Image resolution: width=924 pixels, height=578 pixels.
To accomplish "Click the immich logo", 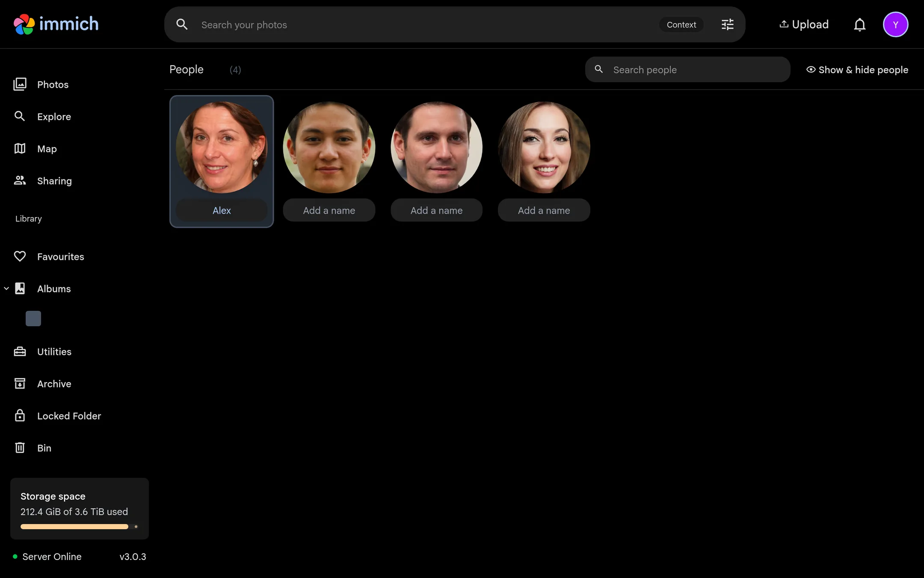I will point(56,24).
